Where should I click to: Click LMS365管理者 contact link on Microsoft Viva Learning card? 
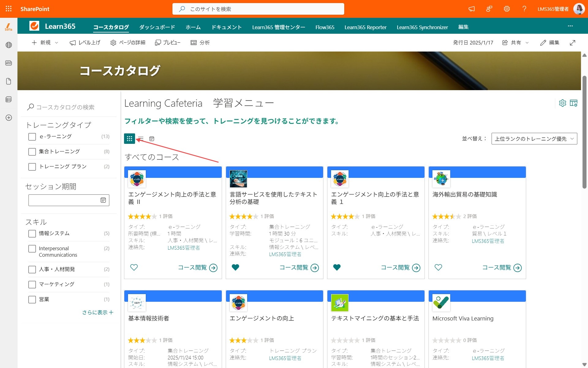(488, 358)
